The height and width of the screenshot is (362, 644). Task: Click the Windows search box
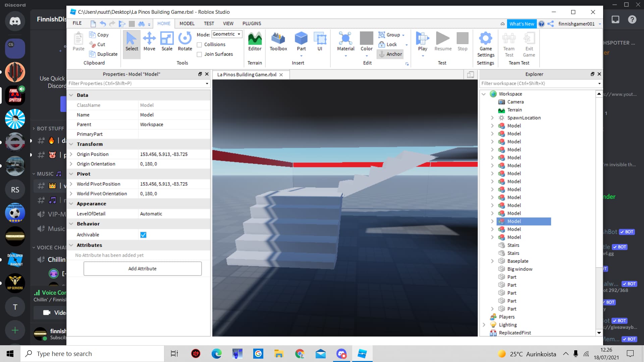[x=92, y=354]
